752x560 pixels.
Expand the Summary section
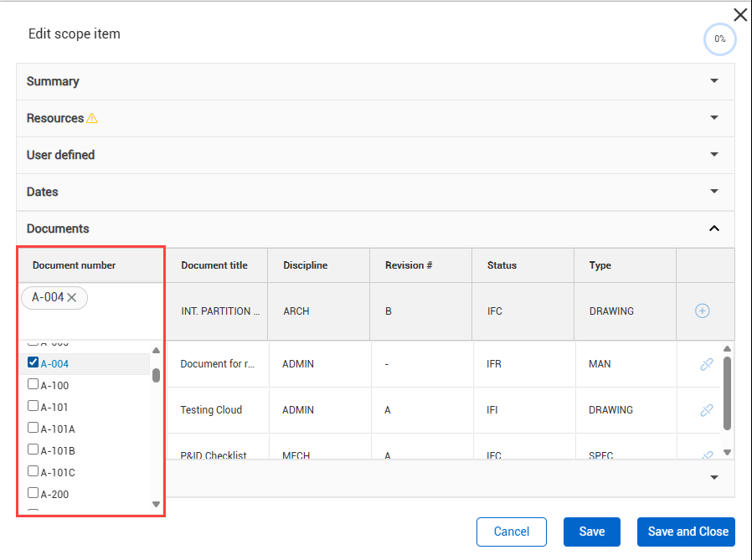pos(714,81)
